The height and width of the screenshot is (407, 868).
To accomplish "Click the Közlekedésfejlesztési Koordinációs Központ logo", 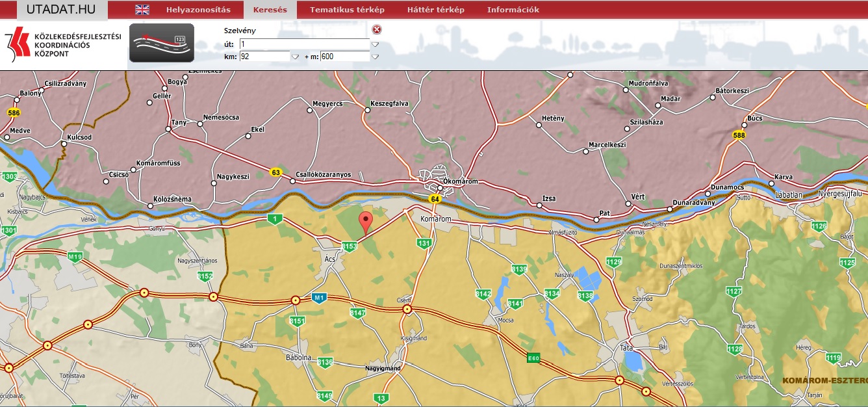I will click(63, 45).
